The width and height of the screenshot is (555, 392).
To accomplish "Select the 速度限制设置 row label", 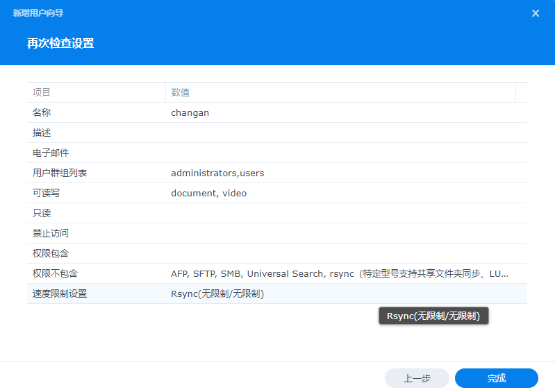I will click(x=60, y=293).
